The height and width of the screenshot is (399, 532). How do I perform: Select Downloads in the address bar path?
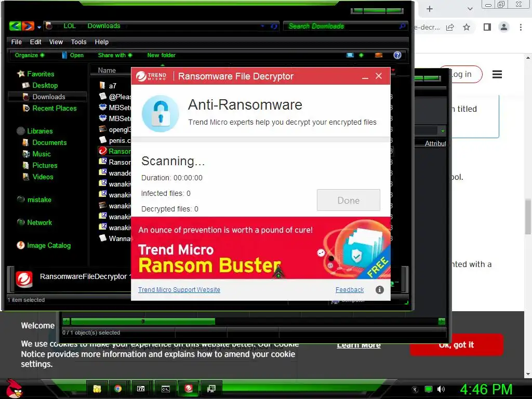coord(104,26)
